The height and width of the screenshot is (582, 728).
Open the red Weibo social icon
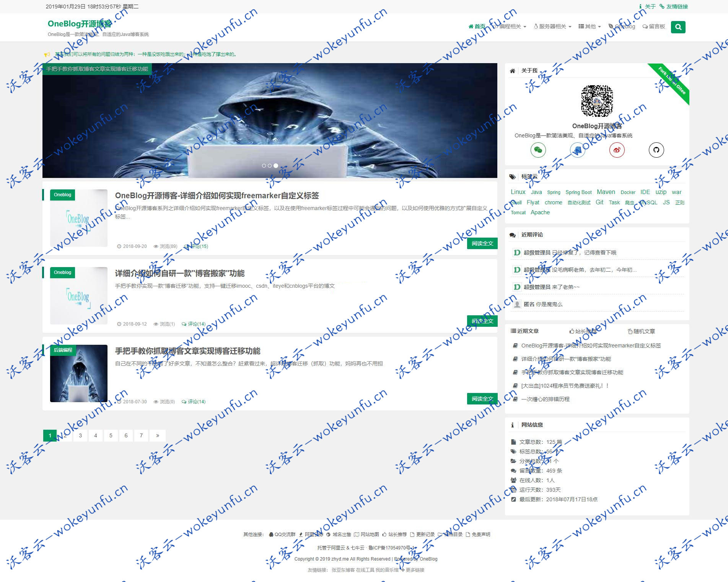tap(617, 150)
